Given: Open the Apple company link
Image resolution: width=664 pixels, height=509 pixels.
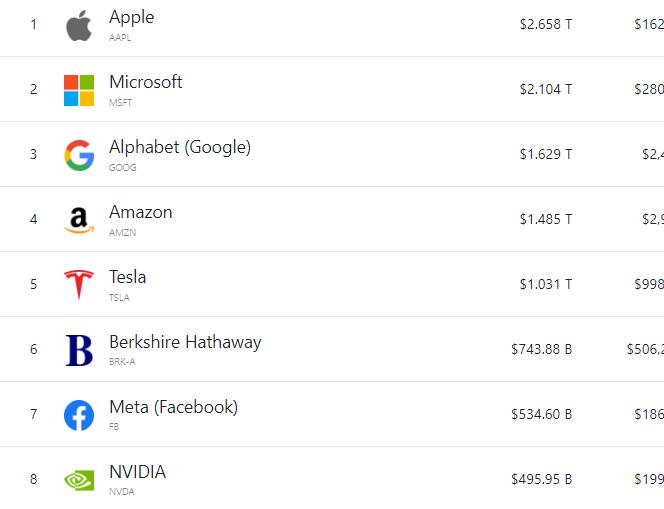Looking at the screenshot, I should (x=131, y=17).
